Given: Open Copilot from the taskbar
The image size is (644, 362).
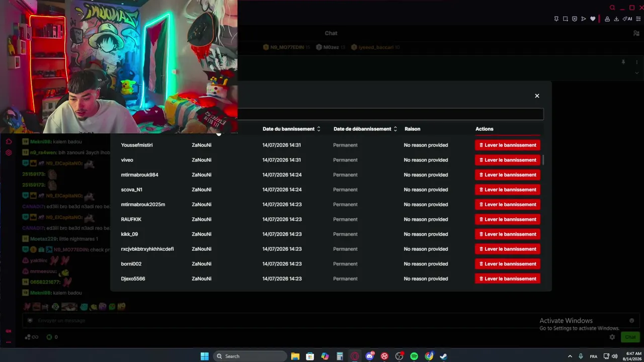Looking at the screenshot, I should (x=325, y=356).
